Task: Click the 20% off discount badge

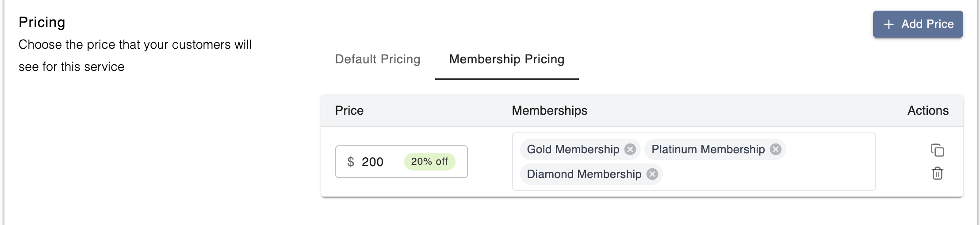Action: (429, 162)
